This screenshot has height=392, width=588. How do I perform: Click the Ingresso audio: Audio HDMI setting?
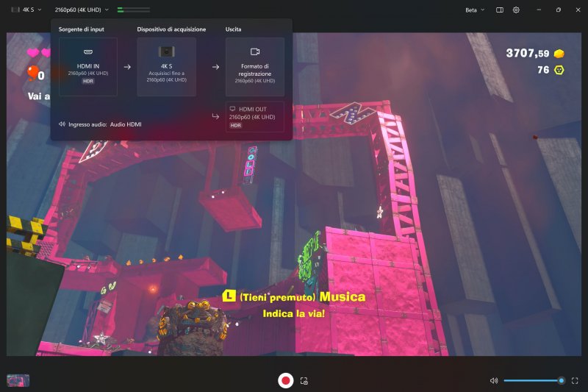click(100, 124)
